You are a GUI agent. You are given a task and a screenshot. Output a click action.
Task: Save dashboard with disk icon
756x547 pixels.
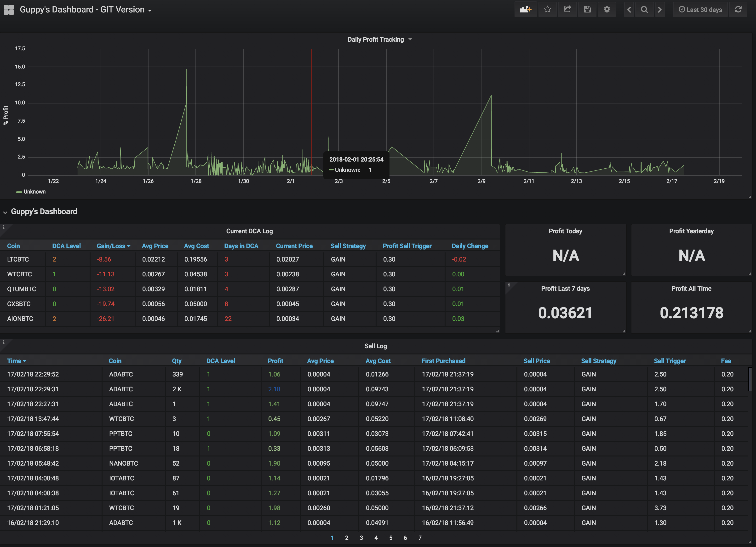[x=587, y=9]
